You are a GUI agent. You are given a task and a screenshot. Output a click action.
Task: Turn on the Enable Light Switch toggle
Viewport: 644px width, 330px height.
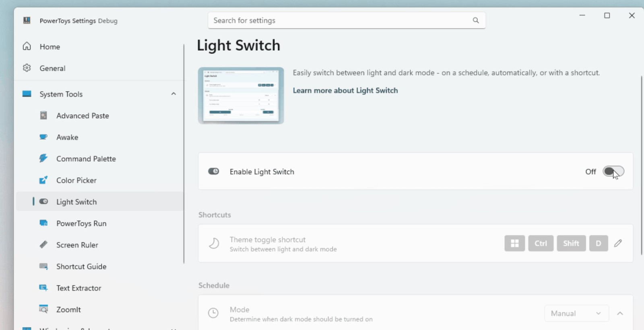click(613, 172)
